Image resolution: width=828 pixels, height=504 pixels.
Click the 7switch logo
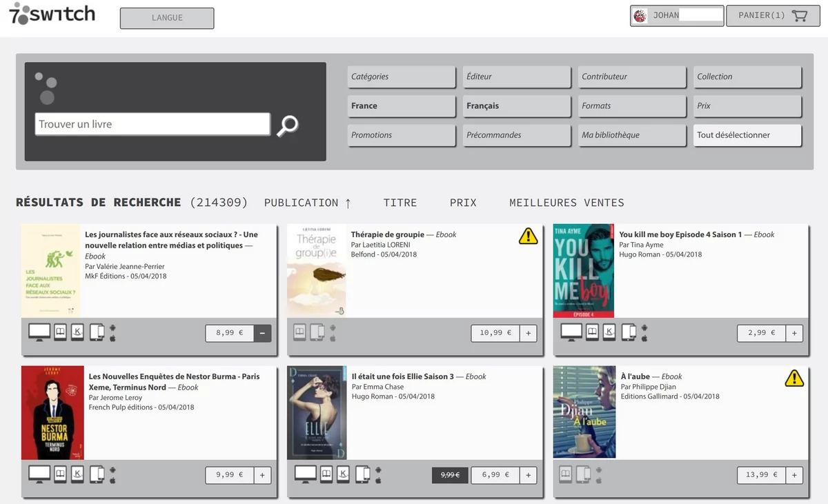[52, 14]
